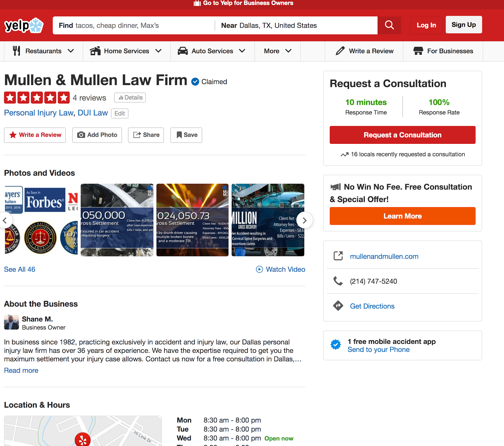Image resolution: width=504 pixels, height=446 pixels.
Task: Click the phone icon beside (214) 747-5240
Action: pyautogui.click(x=338, y=281)
